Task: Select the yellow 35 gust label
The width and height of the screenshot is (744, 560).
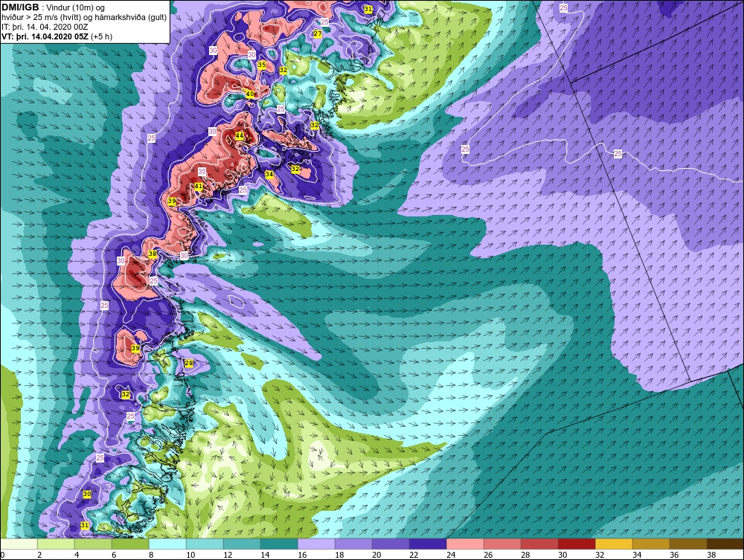Action: point(262,65)
